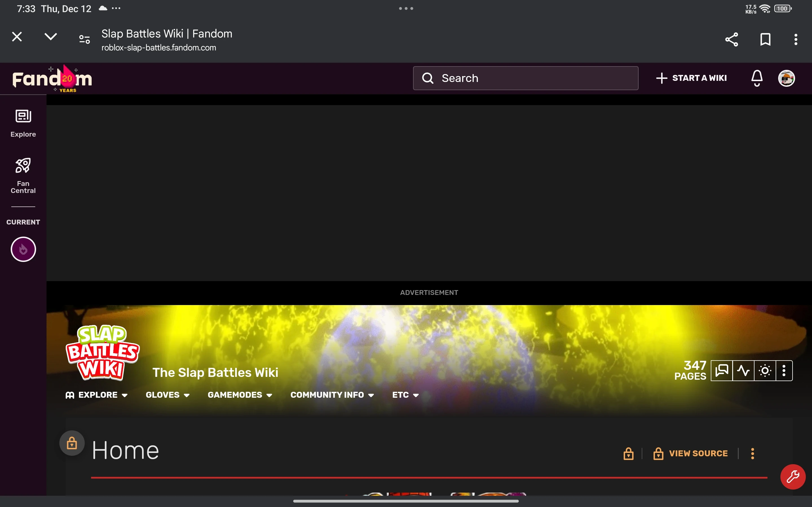
Task: Expand the GLOVES navigation dropdown
Action: pyautogui.click(x=167, y=395)
